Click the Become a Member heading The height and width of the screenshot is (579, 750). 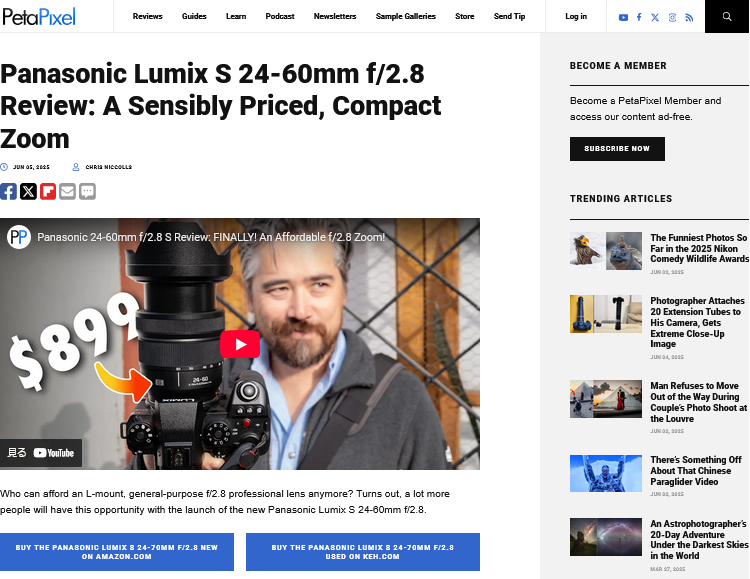click(x=618, y=66)
